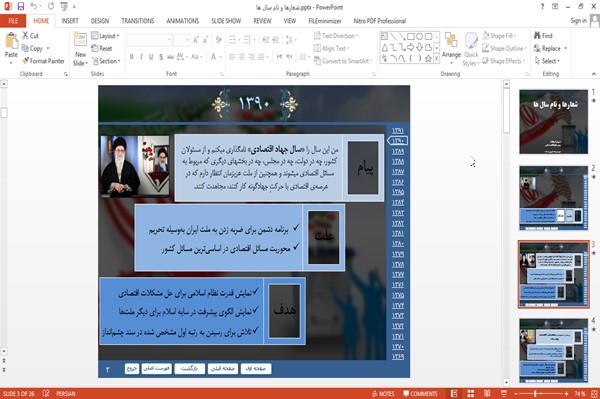Fit slide to current window icon
This screenshot has height=399, width=600.
[x=594, y=394]
